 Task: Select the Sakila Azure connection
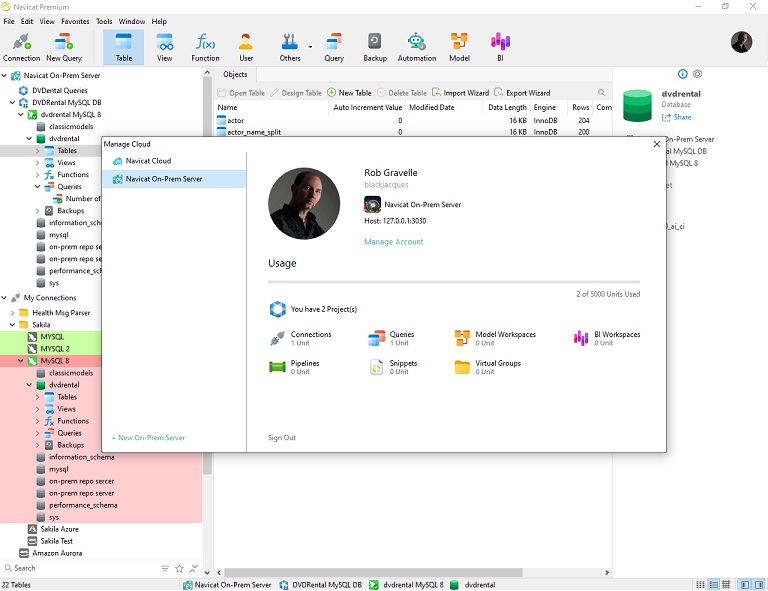59,529
